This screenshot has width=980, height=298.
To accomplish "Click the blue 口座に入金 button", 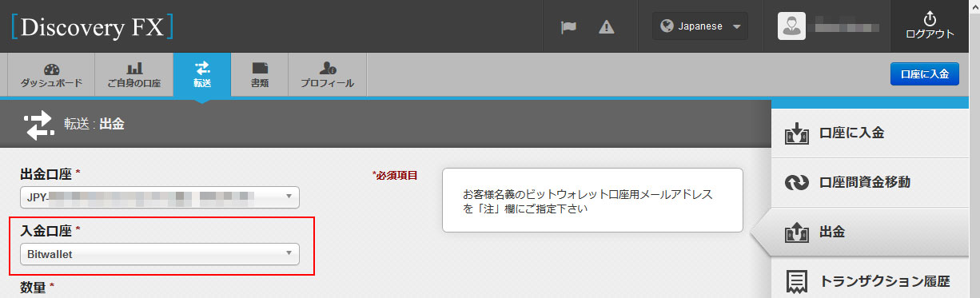I will (x=924, y=74).
